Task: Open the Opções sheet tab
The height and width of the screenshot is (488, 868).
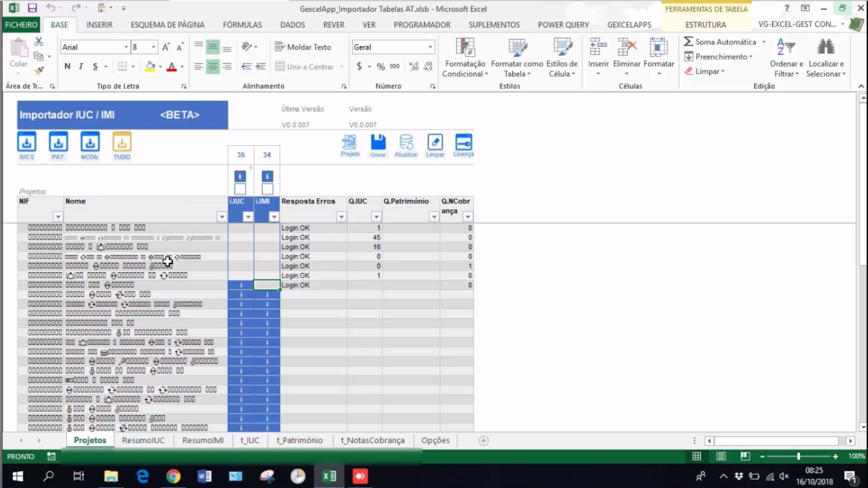Action: [x=435, y=440]
